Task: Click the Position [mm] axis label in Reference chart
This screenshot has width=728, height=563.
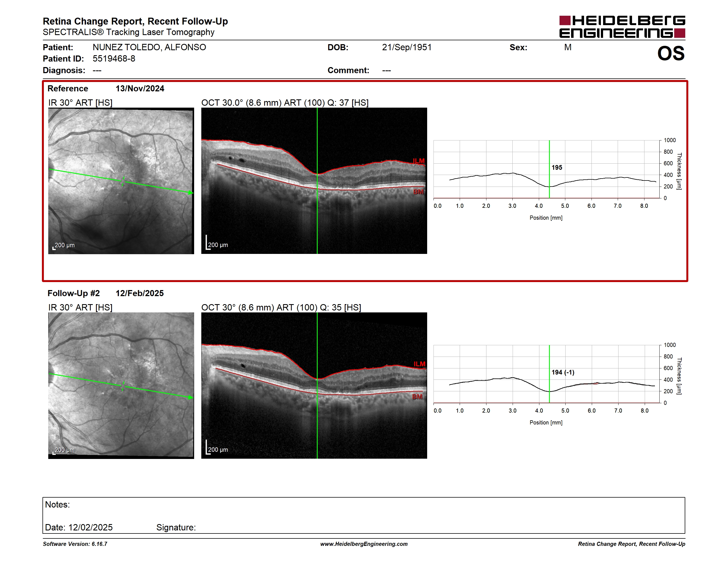Action: 546,218
